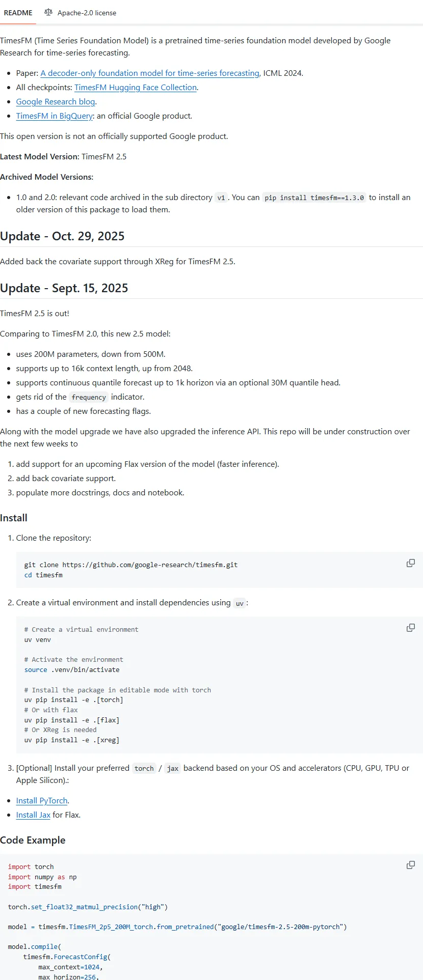Click the Update - Sept. 15, 2025 heading
The width and height of the screenshot is (423, 980).
64,288
